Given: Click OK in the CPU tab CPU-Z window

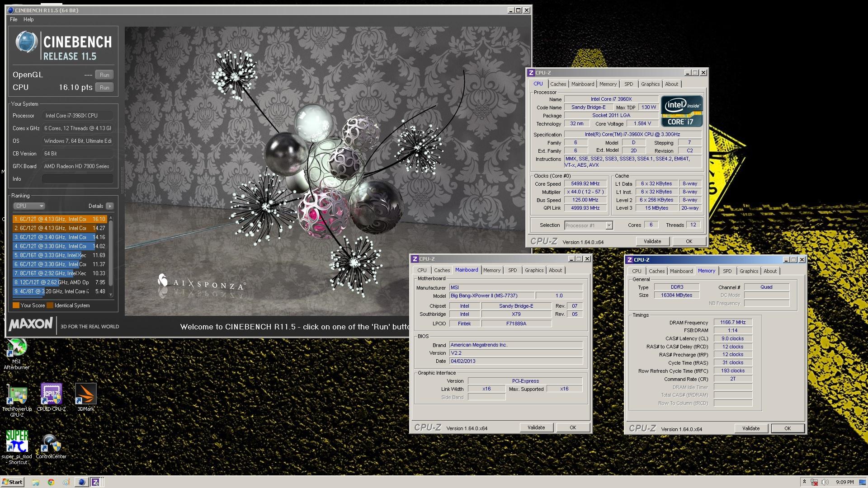Looking at the screenshot, I should pos(689,241).
